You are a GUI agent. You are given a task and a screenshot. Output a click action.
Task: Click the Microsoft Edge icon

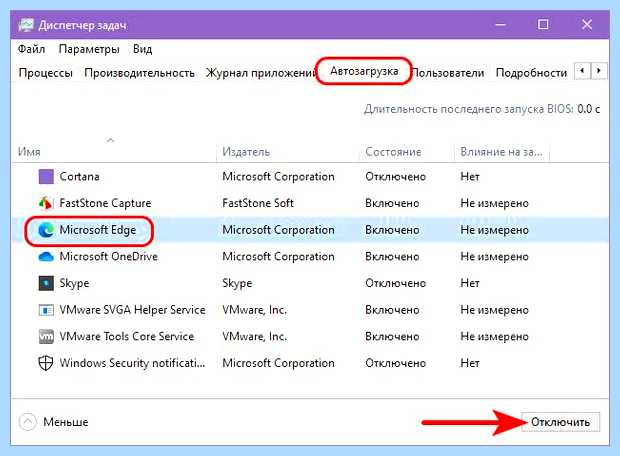(x=46, y=230)
